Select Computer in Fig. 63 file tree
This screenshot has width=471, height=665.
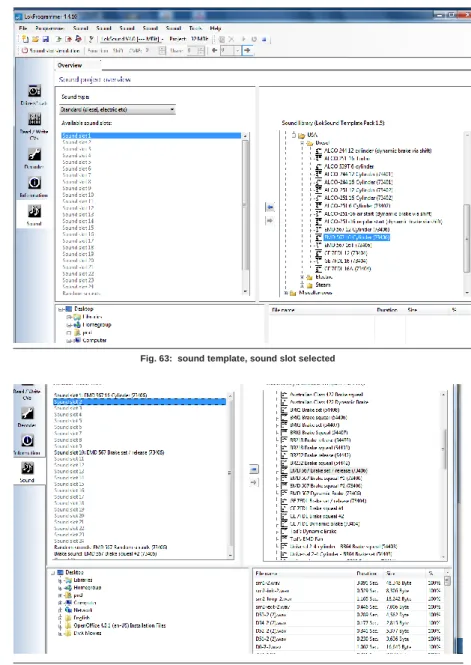[x=94, y=340]
